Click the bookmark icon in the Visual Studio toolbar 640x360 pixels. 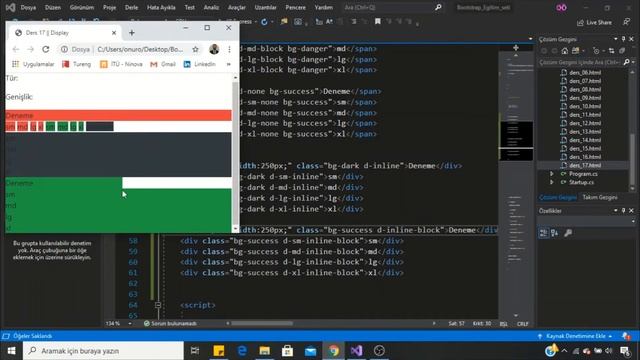coord(378,21)
